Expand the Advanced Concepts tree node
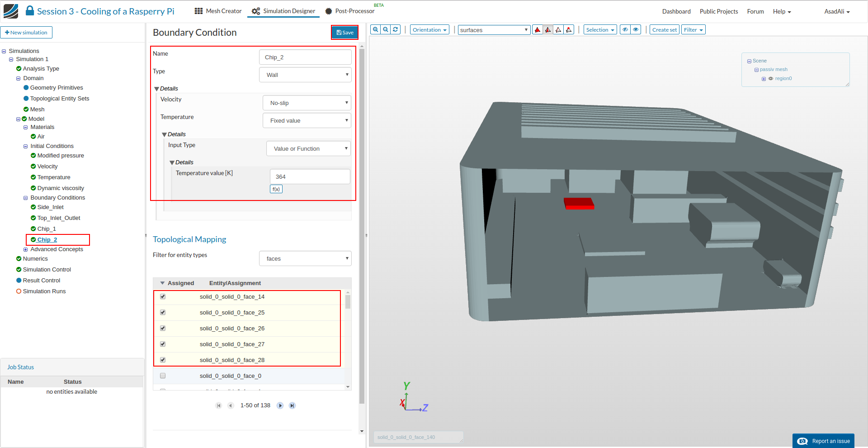The height and width of the screenshot is (448, 868). 26,249
